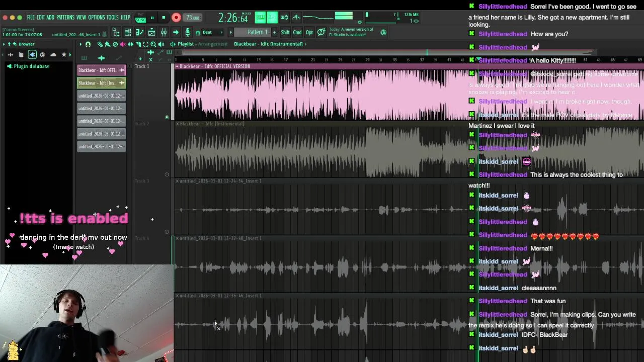Toggle the Track 2 mute light
The height and width of the screenshot is (362, 644).
(167, 174)
